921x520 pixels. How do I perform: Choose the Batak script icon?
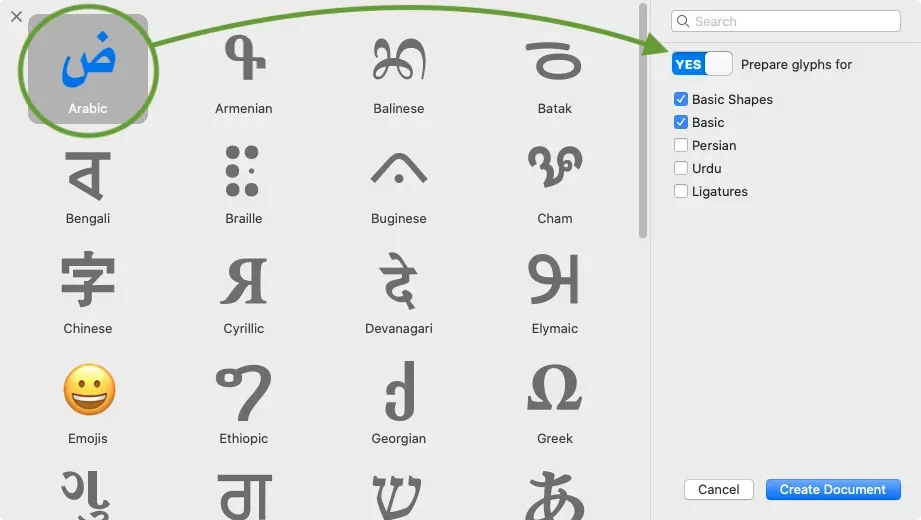554,61
